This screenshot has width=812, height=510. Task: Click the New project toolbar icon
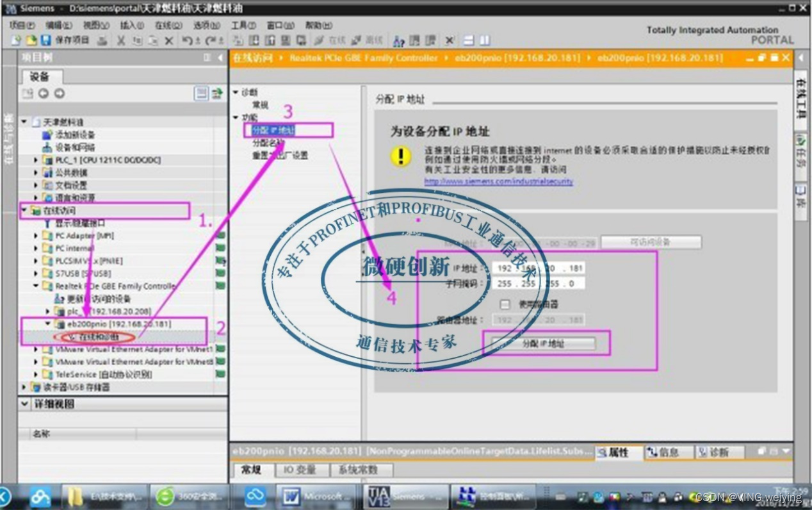click(17, 40)
